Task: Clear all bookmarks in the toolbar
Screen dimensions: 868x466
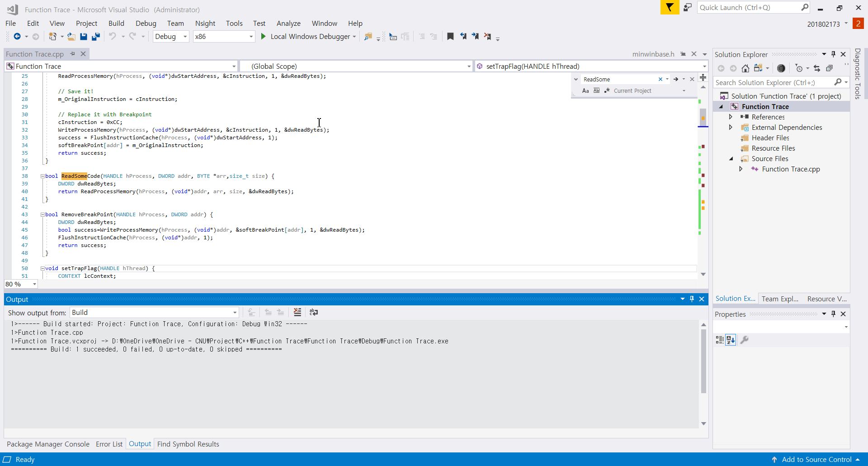Action: point(487,37)
